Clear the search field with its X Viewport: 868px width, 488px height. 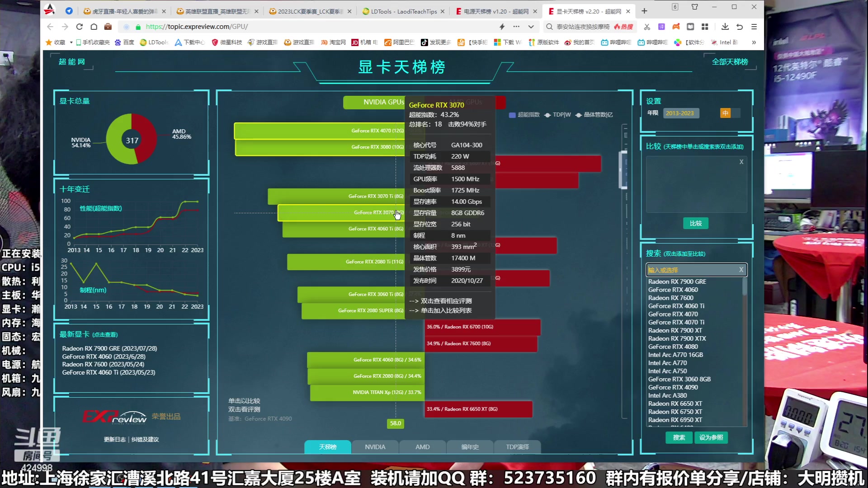click(x=741, y=270)
